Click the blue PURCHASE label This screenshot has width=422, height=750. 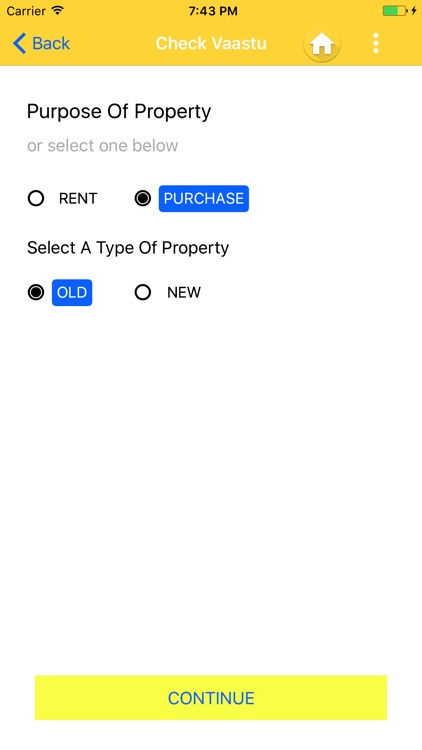click(x=204, y=199)
